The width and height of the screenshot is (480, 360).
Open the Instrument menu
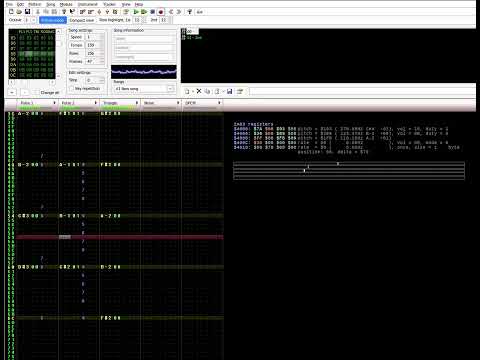point(87,4)
